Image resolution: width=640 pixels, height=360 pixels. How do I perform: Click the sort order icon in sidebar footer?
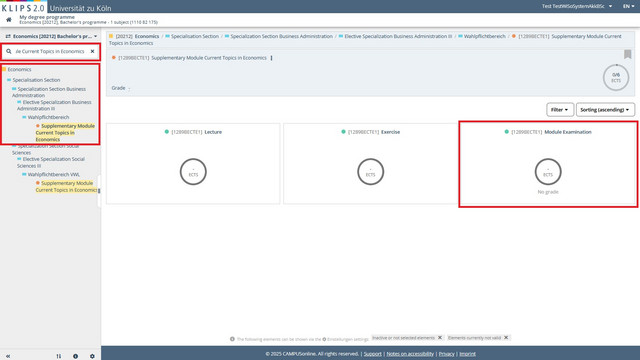[59, 356]
